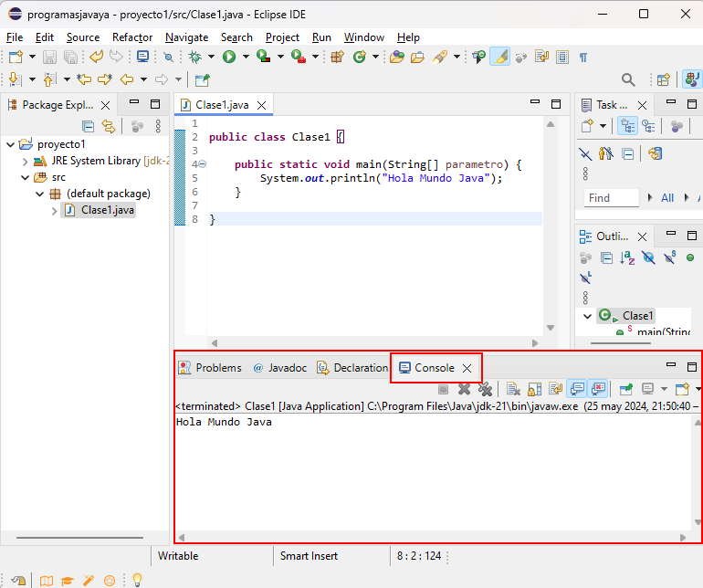Click the green Run button in toolbar

click(x=229, y=57)
